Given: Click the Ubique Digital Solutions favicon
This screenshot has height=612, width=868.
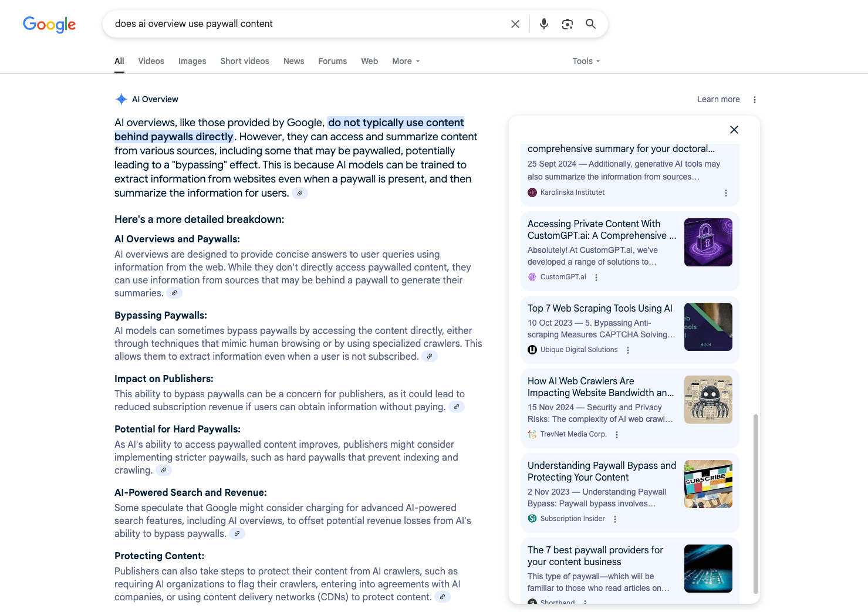Looking at the screenshot, I should pos(532,350).
